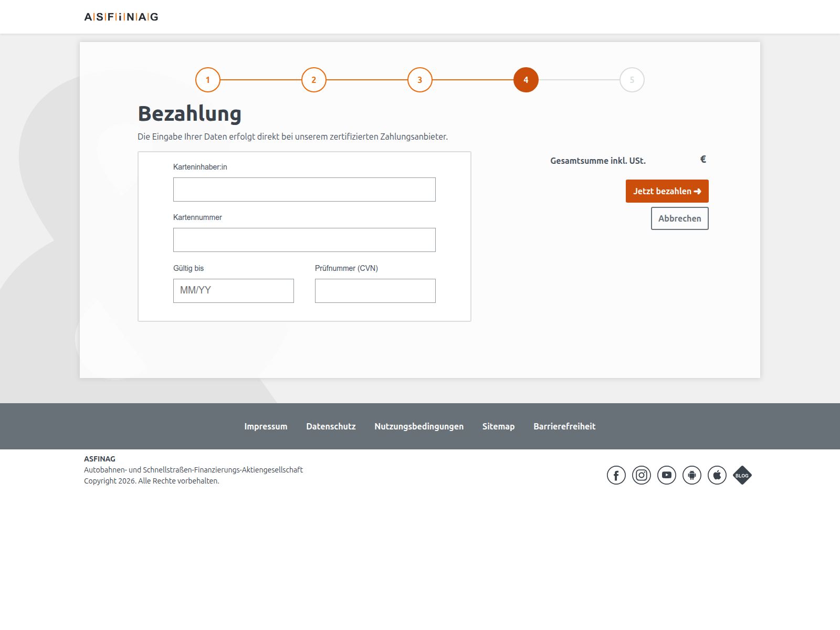
Task: Go to progress step 2
Action: click(x=314, y=80)
